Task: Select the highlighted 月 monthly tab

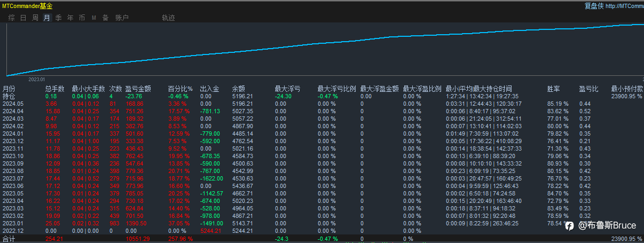Action: [46, 18]
